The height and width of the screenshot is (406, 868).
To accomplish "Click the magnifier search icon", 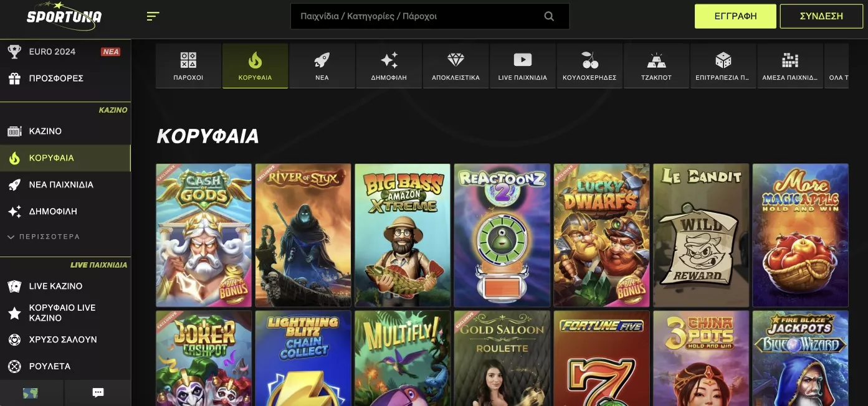I will [x=549, y=16].
